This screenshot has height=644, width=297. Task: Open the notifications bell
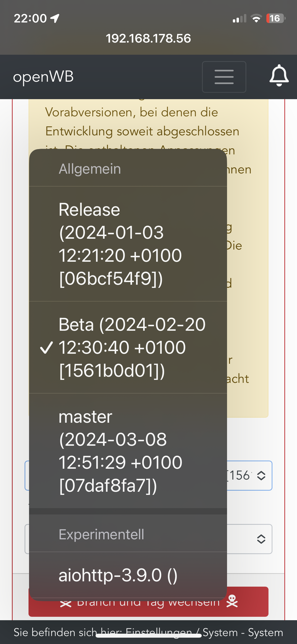[x=279, y=76]
